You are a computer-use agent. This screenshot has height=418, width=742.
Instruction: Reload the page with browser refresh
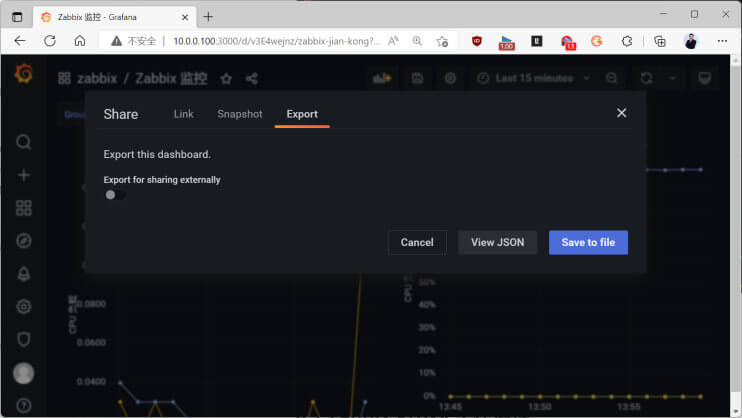[50, 41]
